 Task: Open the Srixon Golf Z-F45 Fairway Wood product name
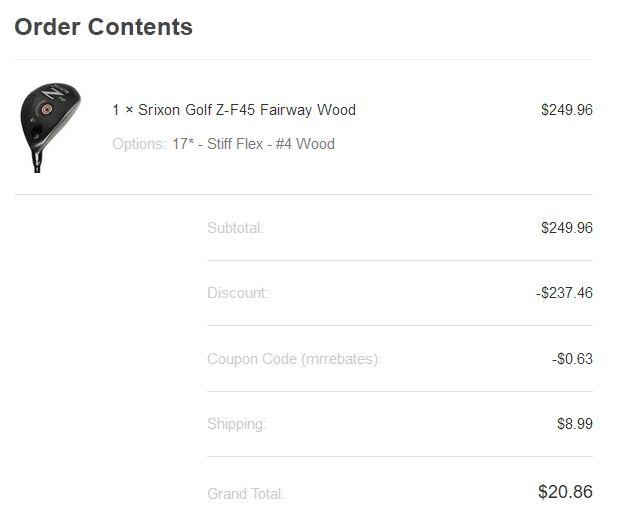click(247, 110)
